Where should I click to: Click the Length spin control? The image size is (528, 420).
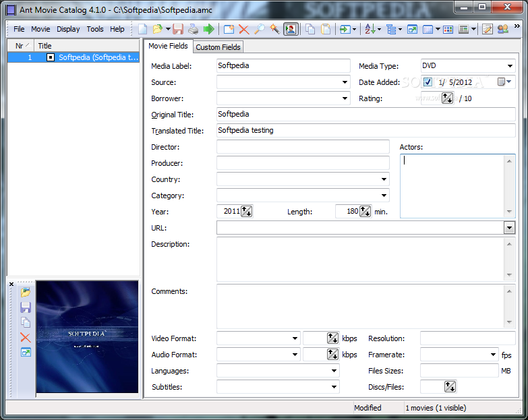click(365, 211)
